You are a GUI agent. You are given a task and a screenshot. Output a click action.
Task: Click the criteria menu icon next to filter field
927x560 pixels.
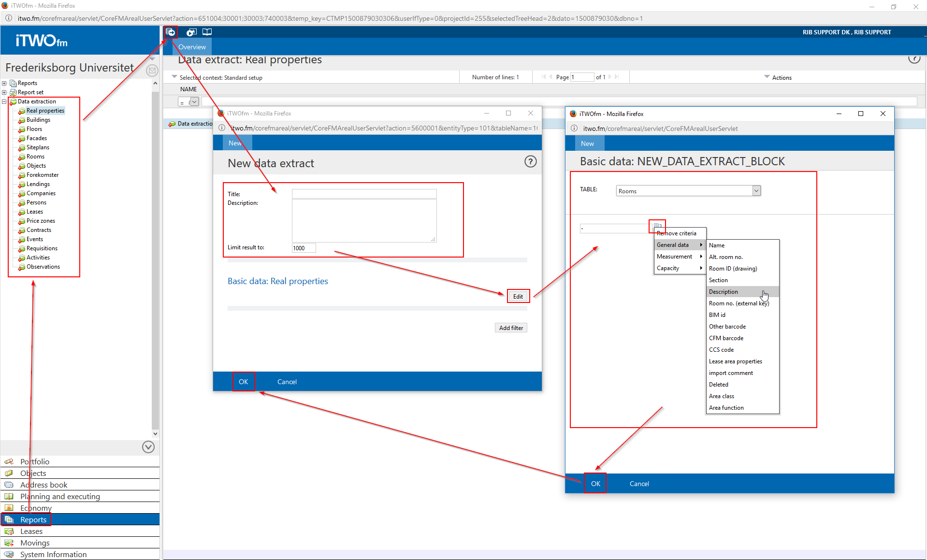(657, 226)
